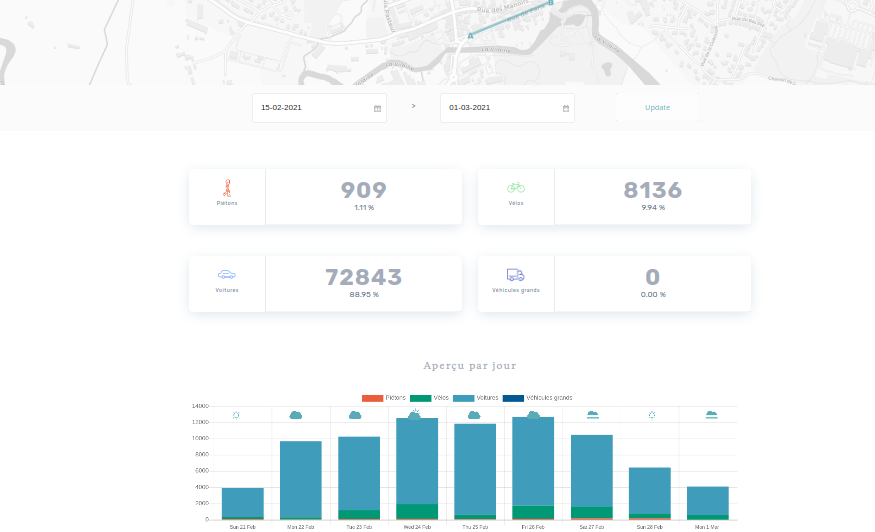
Task: Open calendar icon of end date 01-03-2021
Action: click(565, 108)
